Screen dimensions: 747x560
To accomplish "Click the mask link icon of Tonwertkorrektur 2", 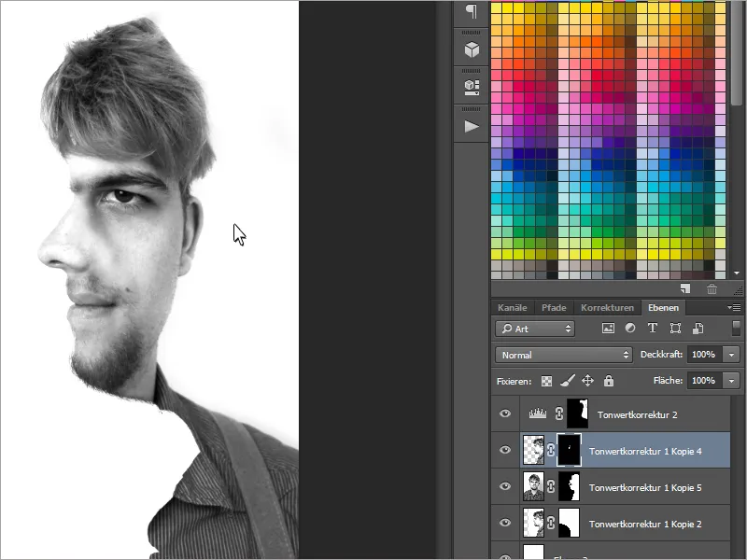I will coord(558,413).
